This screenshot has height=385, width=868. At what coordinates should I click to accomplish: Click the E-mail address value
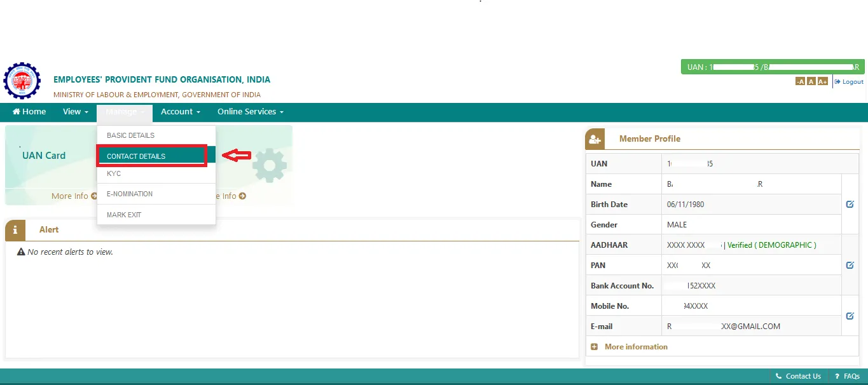724,327
